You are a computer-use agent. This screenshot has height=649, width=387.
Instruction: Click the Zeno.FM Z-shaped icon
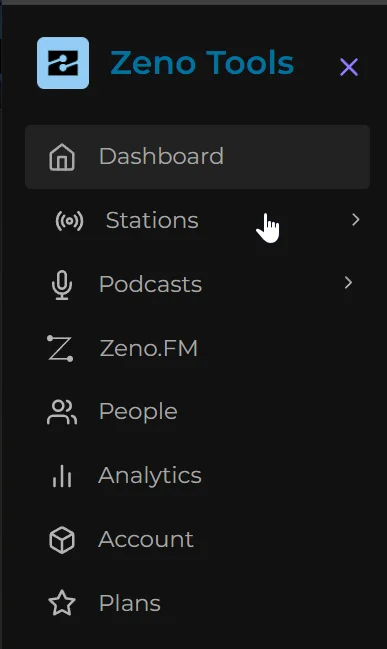pyautogui.click(x=60, y=349)
